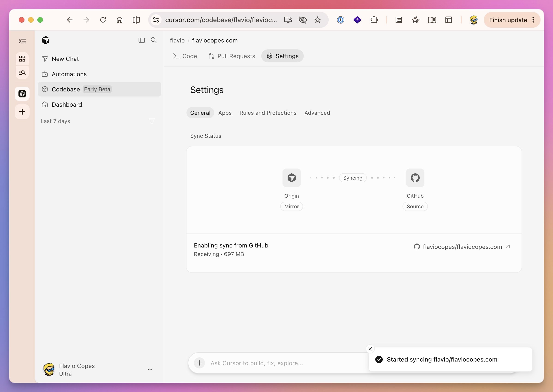Open the tab search icon in side strip
The image size is (553, 392).
[x=22, y=72]
